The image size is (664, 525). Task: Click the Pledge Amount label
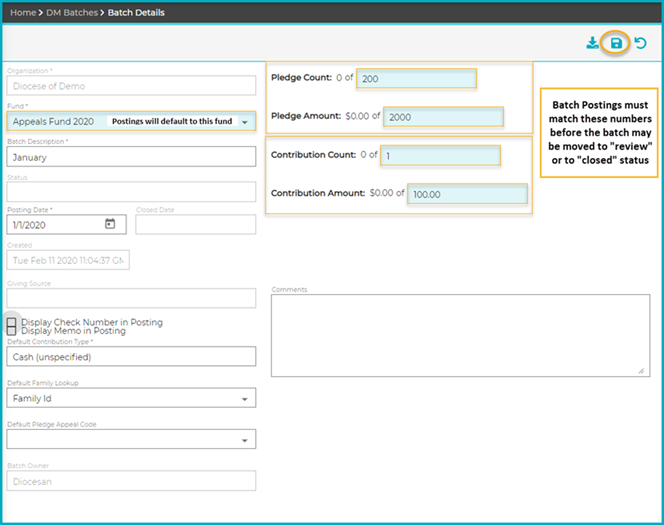pos(306,116)
